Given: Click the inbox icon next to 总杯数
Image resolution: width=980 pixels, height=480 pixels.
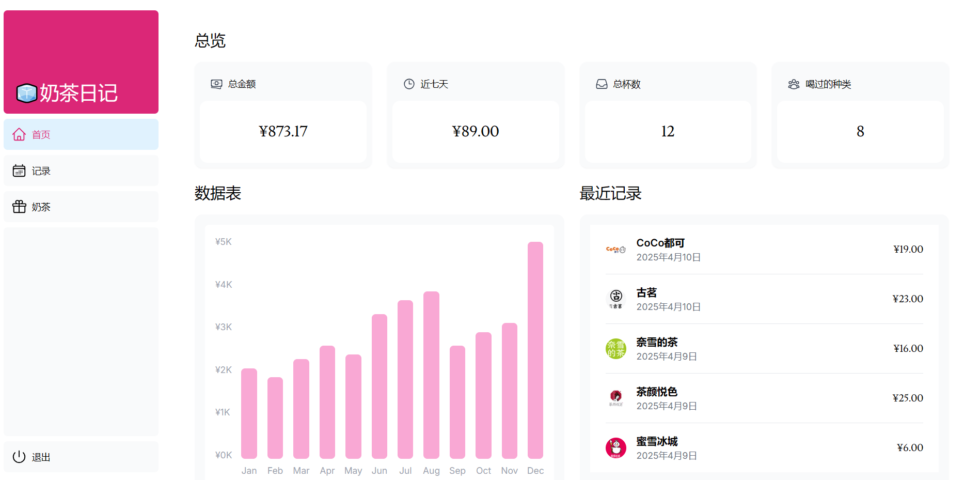Looking at the screenshot, I should coord(602,84).
